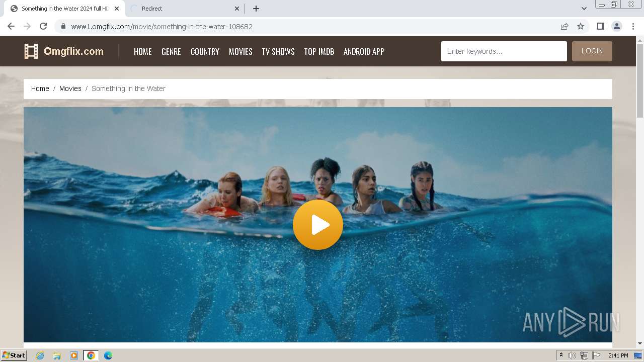Open File Explorer from taskbar
This screenshot has height=362, width=644.
(57, 355)
